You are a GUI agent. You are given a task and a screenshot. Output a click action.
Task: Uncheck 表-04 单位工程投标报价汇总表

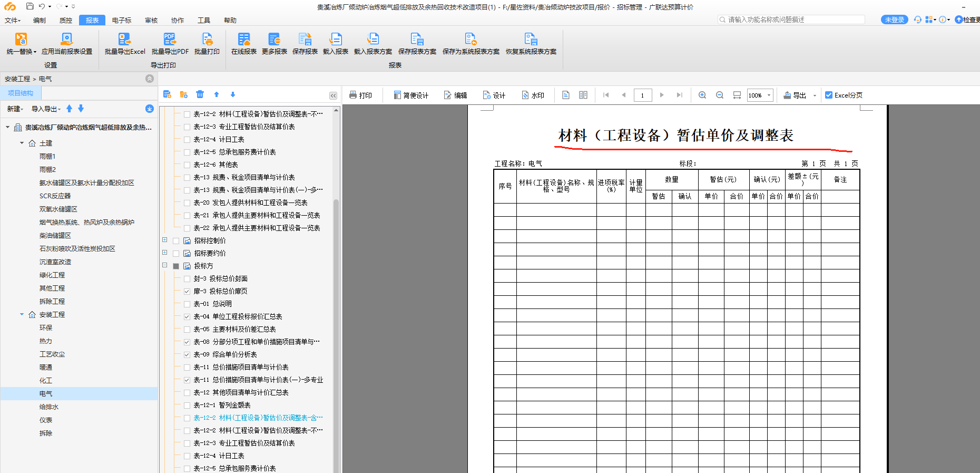(x=187, y=316)
